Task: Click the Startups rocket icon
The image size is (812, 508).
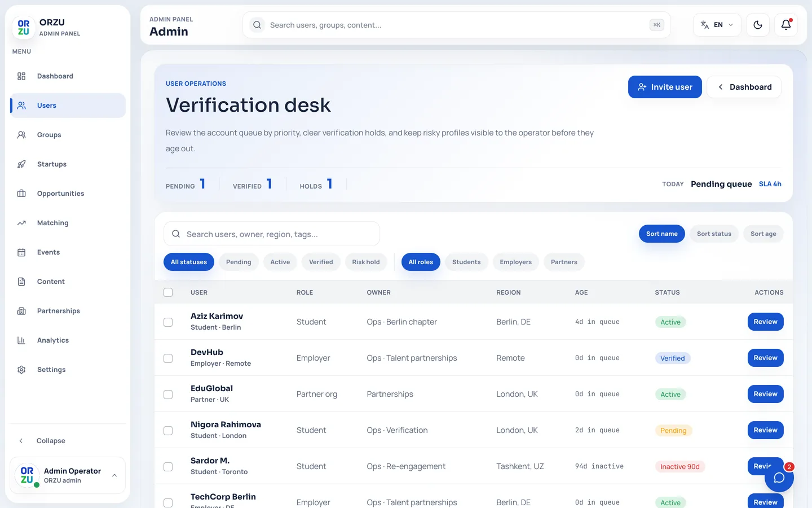Action: (x=21, y=164)
